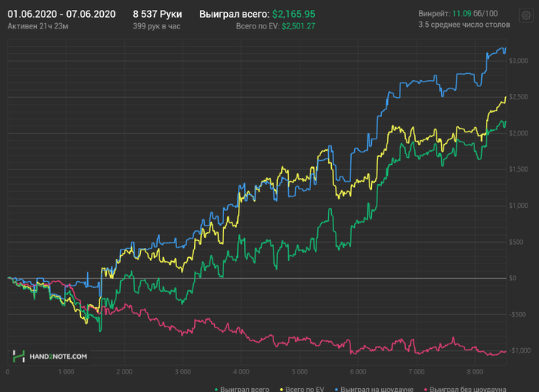Click the '7 000' x-axis label
Viewport: 539px width, 392px height.
click(x=417, y=372)
